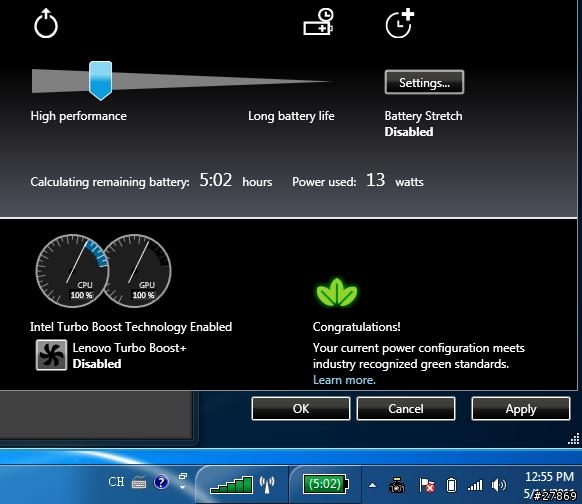The height and width of the screenshot is (504, 582).
Task: Click the Battery Stretch Disabled status
Action: 409,132
